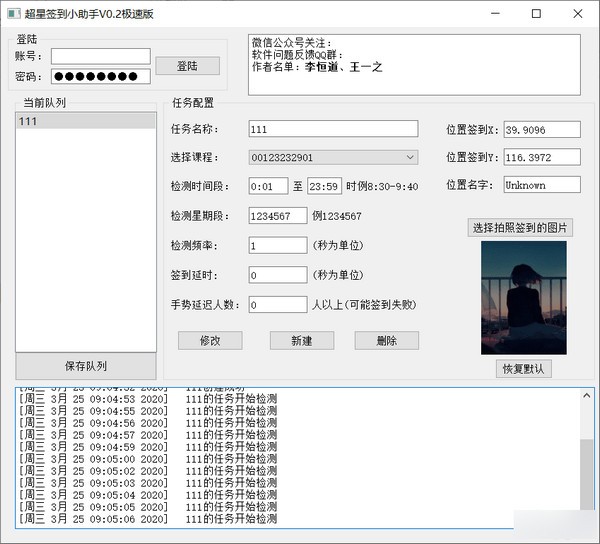Click the 密码 password input field
600x544 pixels.
(x=101, y=77)
